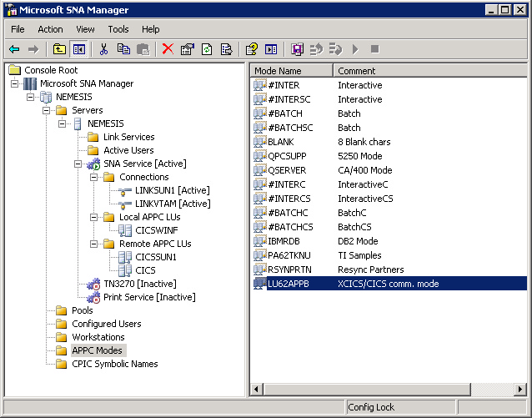532x418 pixels.
Task: Click the Help question mark icon
Action: [x=251, y=49]
